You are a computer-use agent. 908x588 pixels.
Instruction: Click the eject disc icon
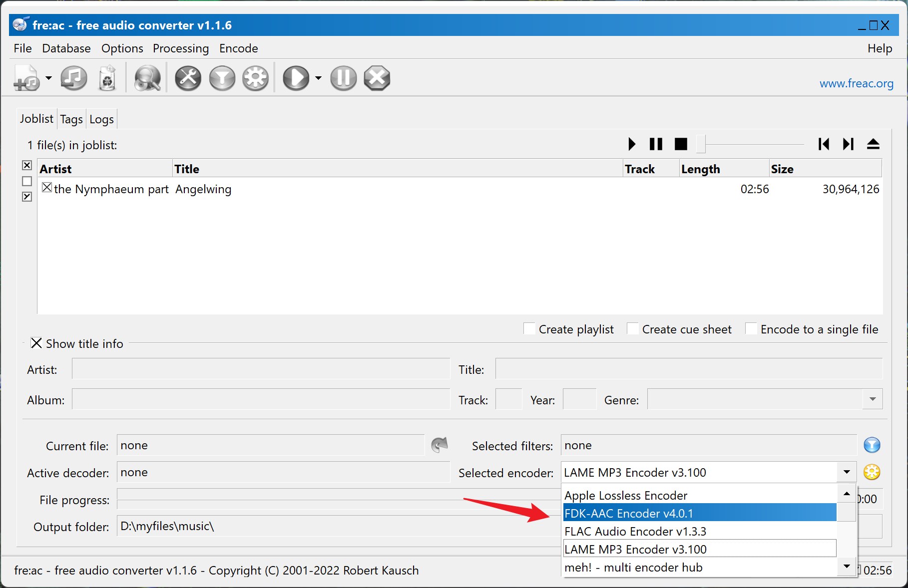(873, 144)
